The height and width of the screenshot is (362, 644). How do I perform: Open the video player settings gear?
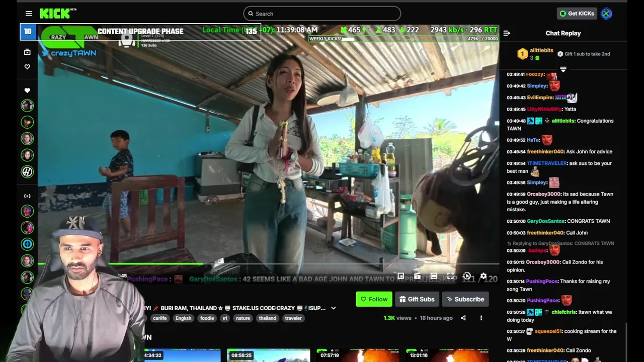(x=484, y=276)
